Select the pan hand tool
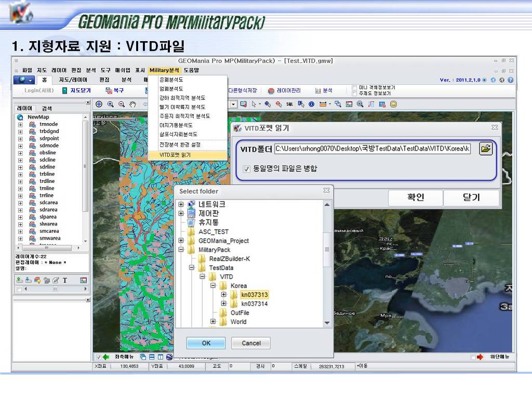The width and height of the screenshot is (532, 399). tap(132, 104)
